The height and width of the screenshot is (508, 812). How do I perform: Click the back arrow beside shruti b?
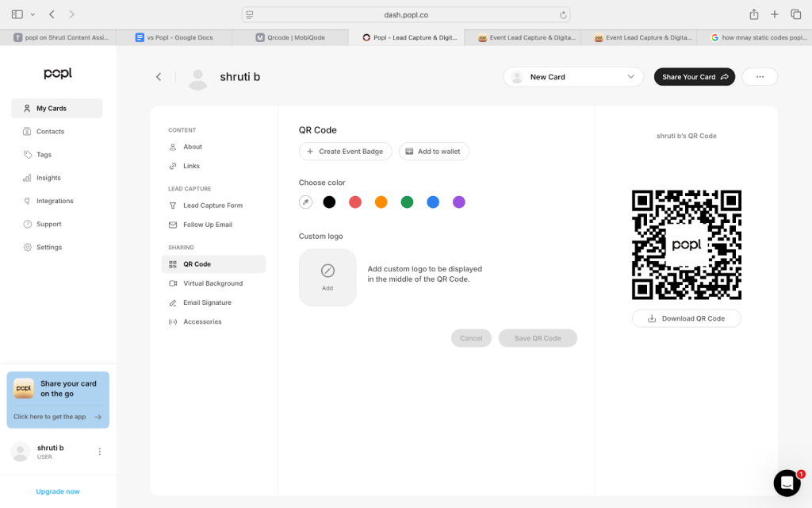pyautogui.click(x=159, y=77)
